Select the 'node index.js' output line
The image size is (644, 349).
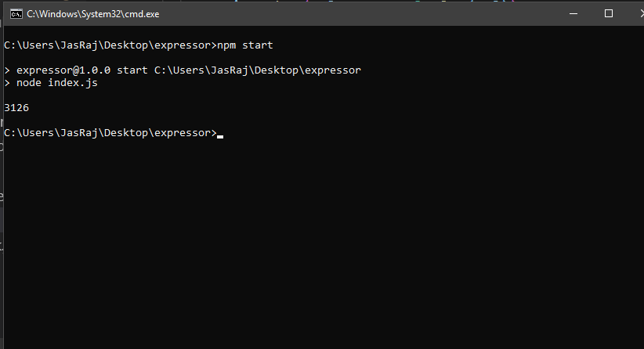(x=51, y=83)
